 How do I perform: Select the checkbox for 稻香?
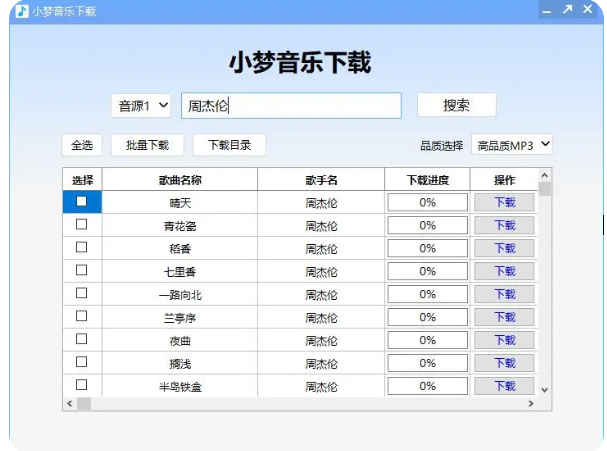[x=82, y=247]
